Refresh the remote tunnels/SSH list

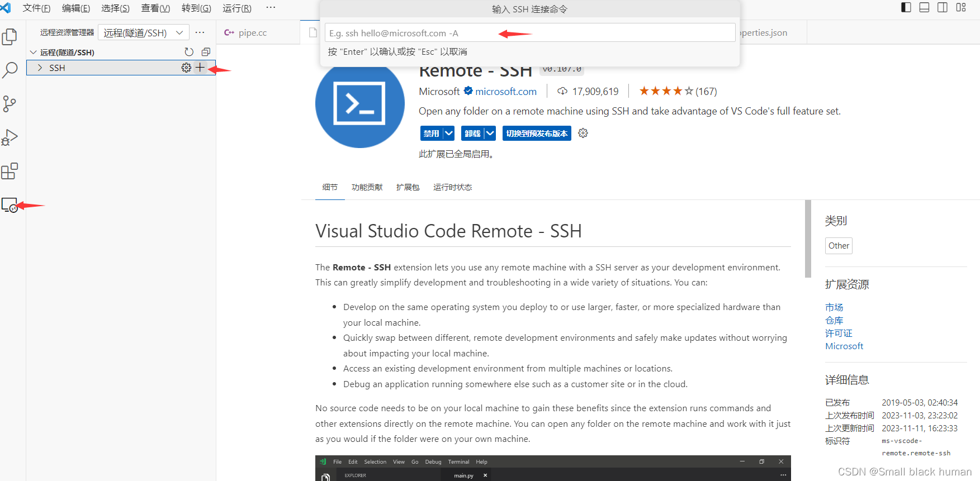pyautogui.click(x=189, y=52)
